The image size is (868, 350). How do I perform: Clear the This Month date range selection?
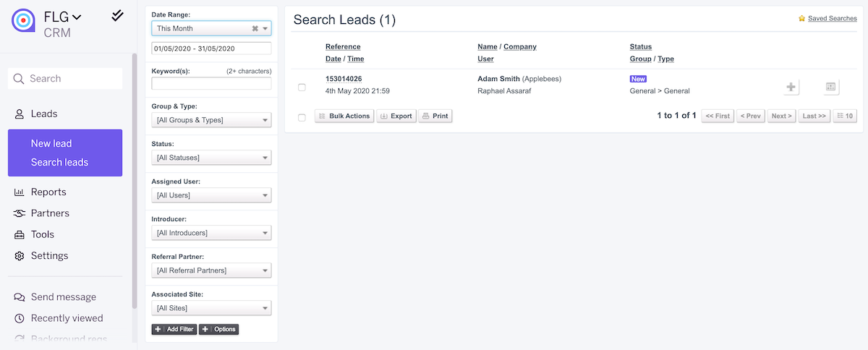point(255,28)
